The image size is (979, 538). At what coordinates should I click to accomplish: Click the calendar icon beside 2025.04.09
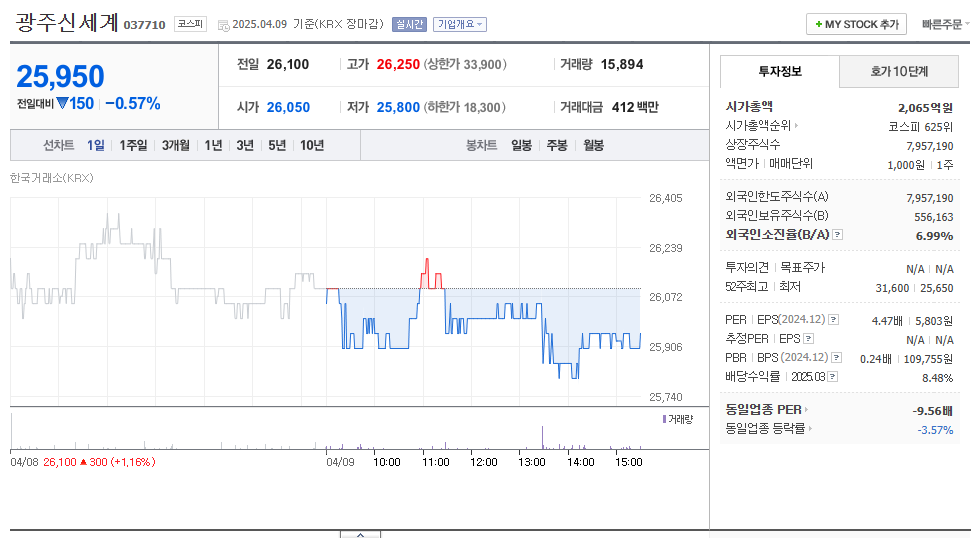(x=224, y=26)
